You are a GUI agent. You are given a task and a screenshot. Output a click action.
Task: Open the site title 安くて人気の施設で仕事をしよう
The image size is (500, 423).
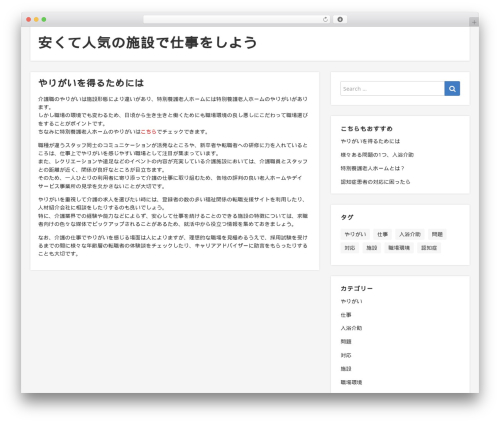(148, 43)
